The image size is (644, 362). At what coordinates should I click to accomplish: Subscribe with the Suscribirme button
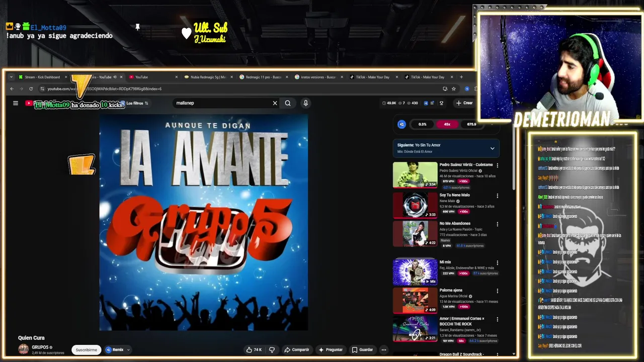87,350
